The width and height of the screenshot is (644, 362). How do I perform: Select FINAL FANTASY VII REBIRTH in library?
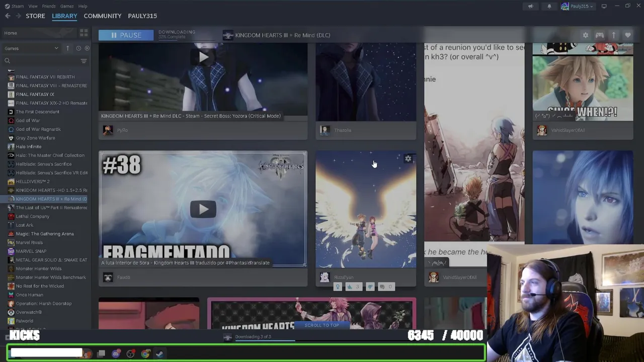pyautogui.click(x=45, y=77)
